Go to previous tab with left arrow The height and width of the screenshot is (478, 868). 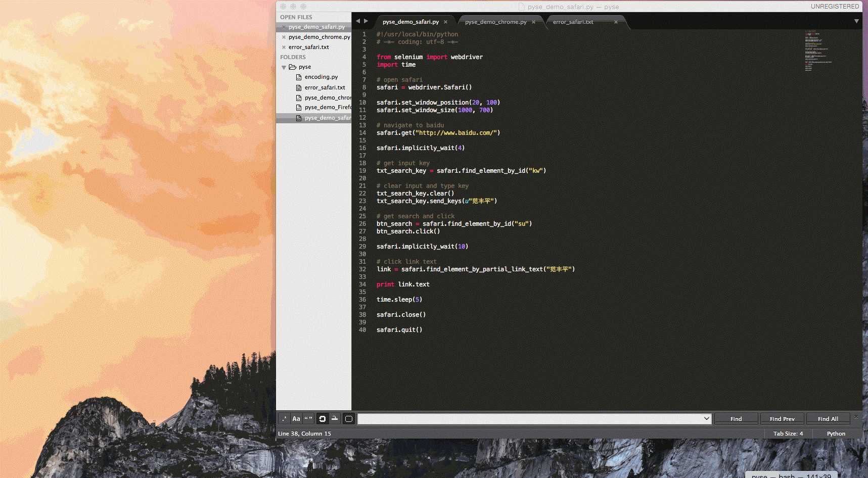(x=358, y=21)
